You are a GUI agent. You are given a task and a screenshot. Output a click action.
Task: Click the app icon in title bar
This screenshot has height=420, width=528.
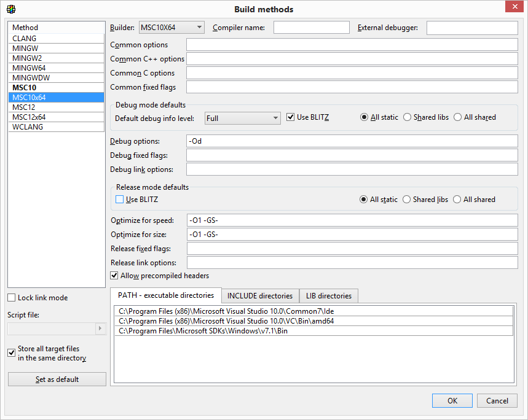(x=10, y=9)
